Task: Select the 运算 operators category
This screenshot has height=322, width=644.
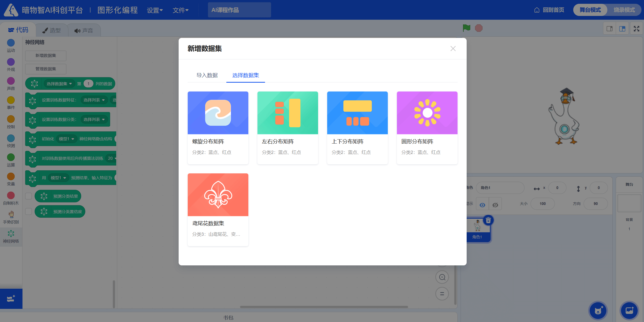Action: point(11,160)
